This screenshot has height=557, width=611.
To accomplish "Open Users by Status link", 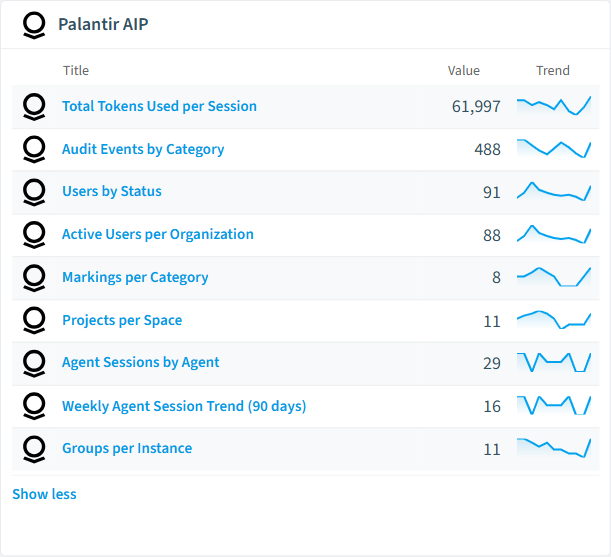I will (112, 191).
